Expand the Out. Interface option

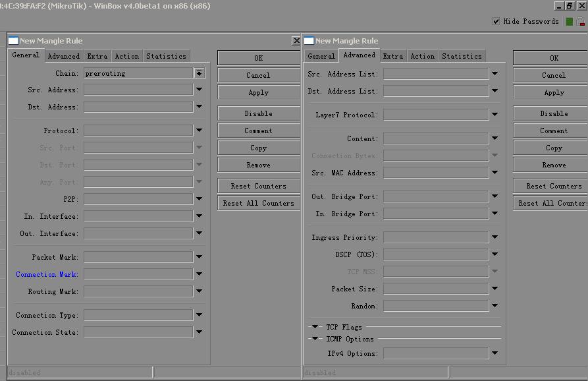click(x=199, y=233)
